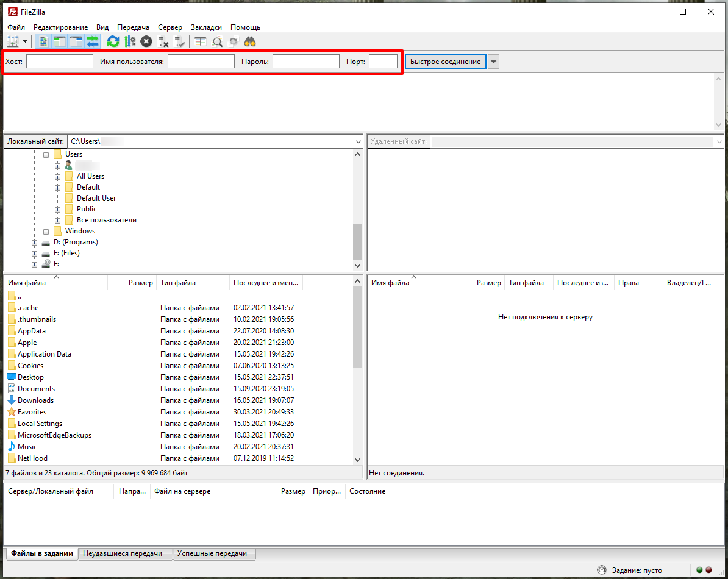Viewport: 728px width, 579px height.
Task: Click the binoculars file search icon
Action: coord(250,41)
